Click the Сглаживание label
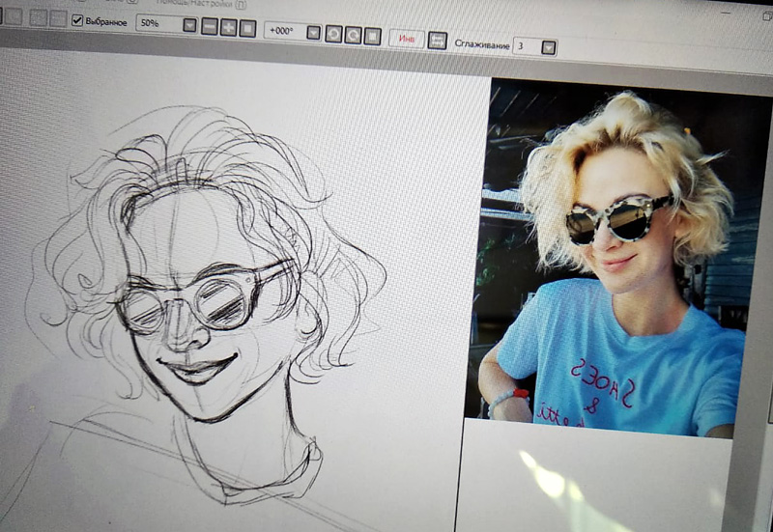Image resolution: width=773 pixels, height=532 pixels. pos(481,43)
